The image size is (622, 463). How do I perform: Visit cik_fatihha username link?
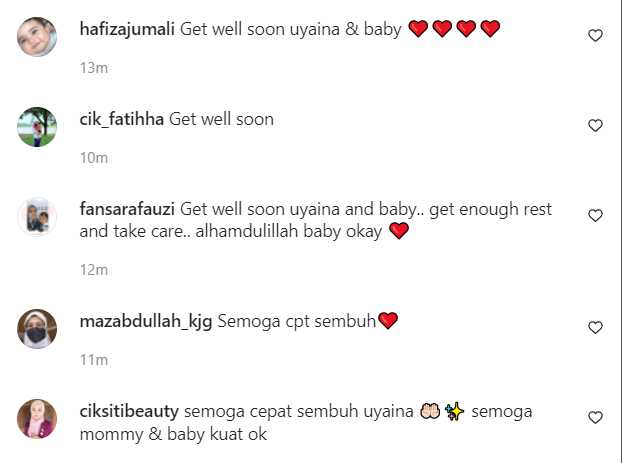[x=122, y=119]
